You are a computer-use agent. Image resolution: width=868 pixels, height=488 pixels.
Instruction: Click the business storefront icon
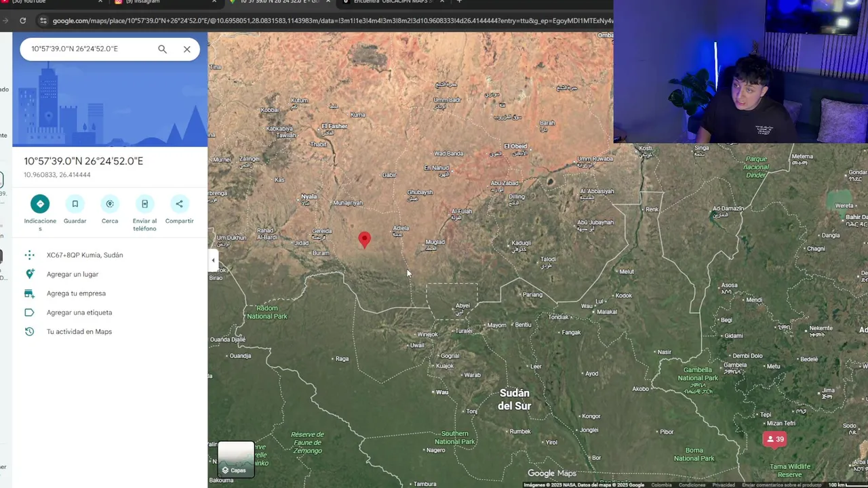(x=29, y=293)
